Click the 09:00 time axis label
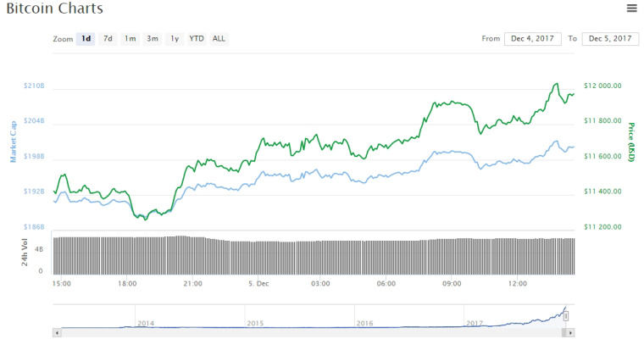This screenshot has height=339, width=644. [452, 284]
